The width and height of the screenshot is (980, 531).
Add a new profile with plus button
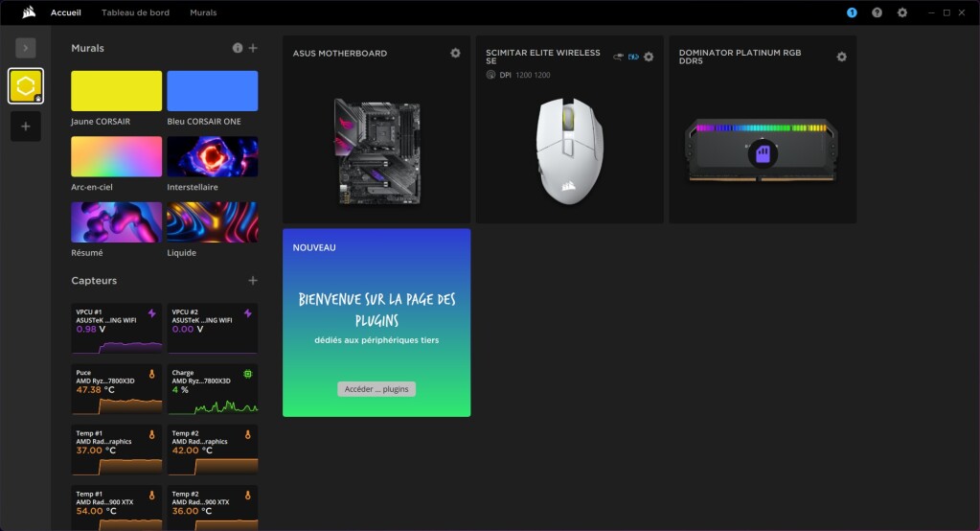[x=26, y=127]
